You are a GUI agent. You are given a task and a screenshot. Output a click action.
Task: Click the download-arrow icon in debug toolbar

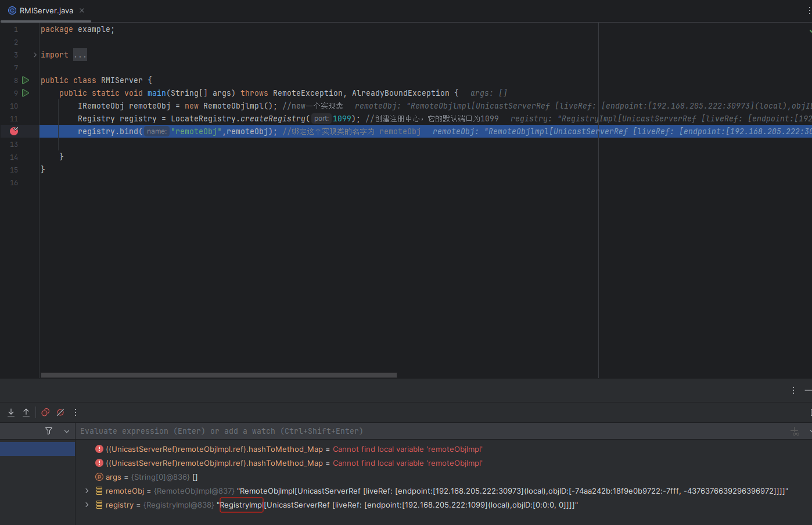coord(11,412)
